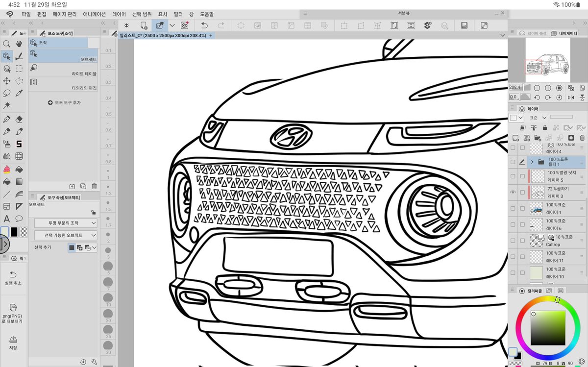Select the Eraser tool
Viewport: 588px width, 367px height.
(x=19, y=119)
